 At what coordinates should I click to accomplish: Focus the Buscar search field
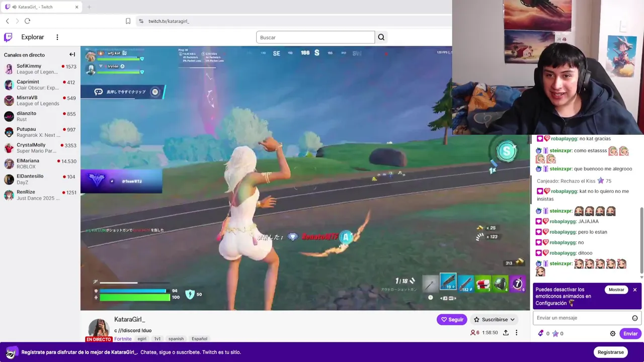(x=315, y=37)
